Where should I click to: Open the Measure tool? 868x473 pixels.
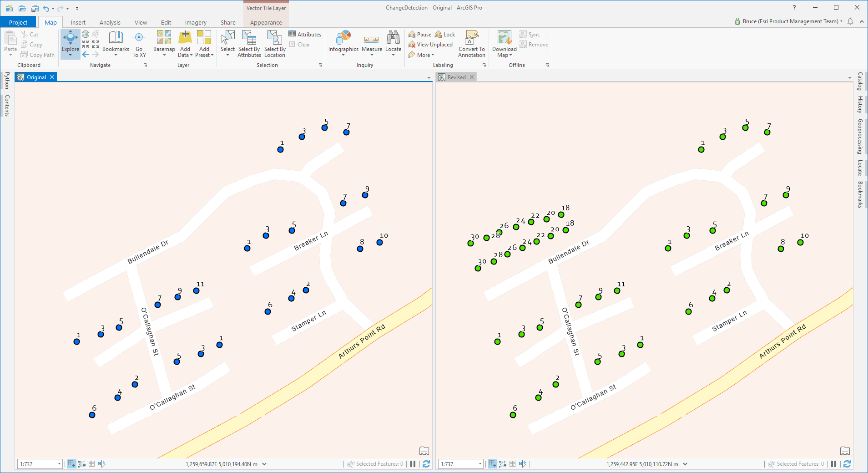(372, 43)
